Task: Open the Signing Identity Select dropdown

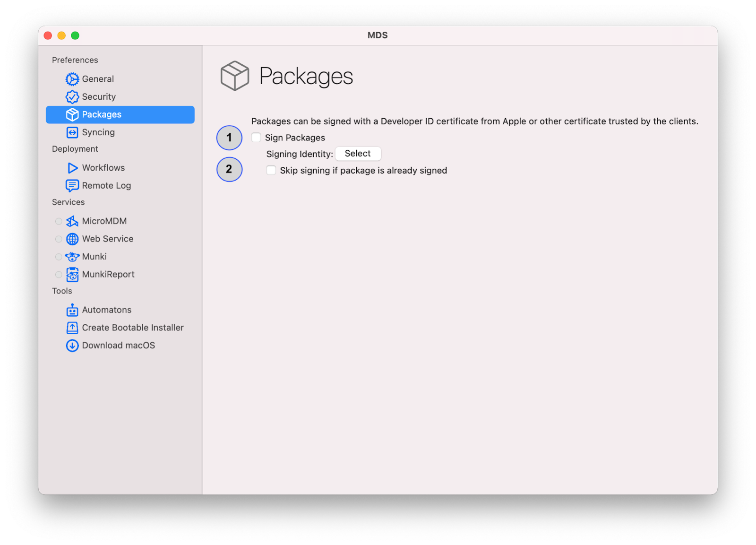Action: click(x=358, y=154)
